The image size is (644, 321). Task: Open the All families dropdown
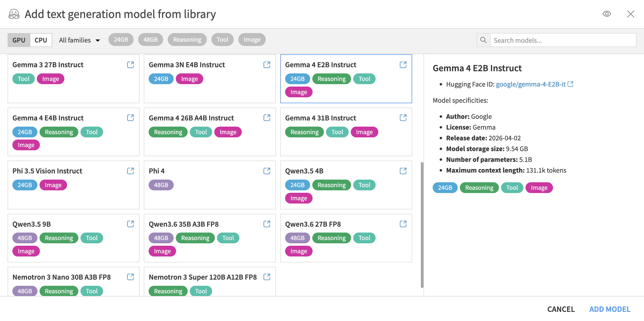click(79, 40)
